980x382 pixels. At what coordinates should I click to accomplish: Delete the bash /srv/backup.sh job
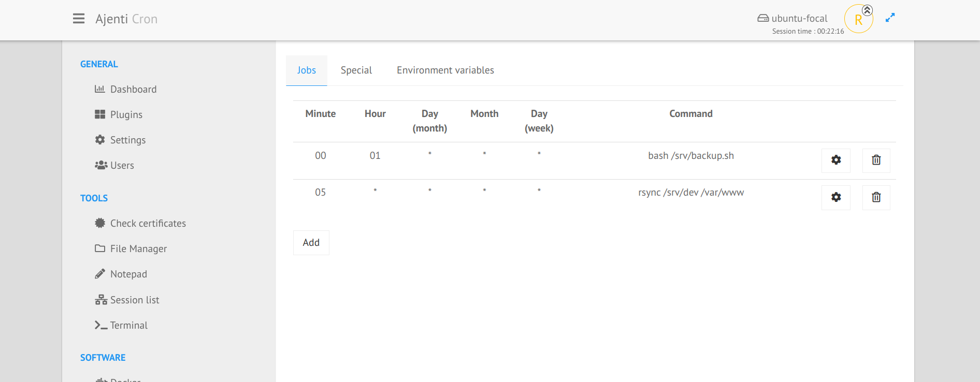point(876,160)
